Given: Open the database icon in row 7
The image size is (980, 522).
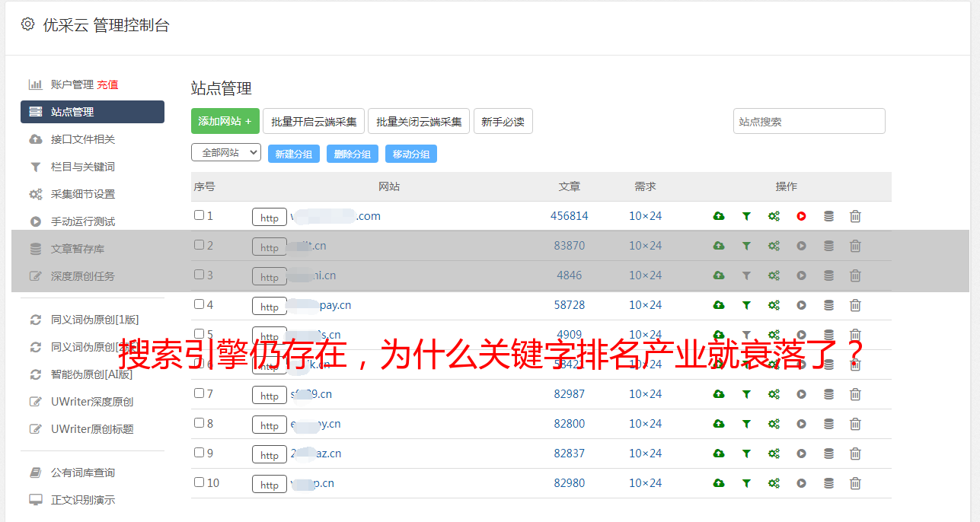Looking at the screenshot, I should (x=828, y=394).
